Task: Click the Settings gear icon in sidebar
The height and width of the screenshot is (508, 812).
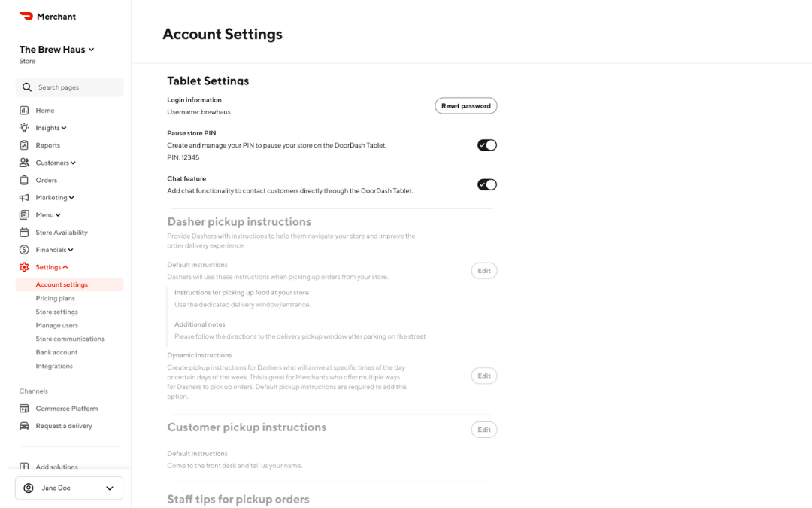Action: pyautogui.click(x=26, y=266)
